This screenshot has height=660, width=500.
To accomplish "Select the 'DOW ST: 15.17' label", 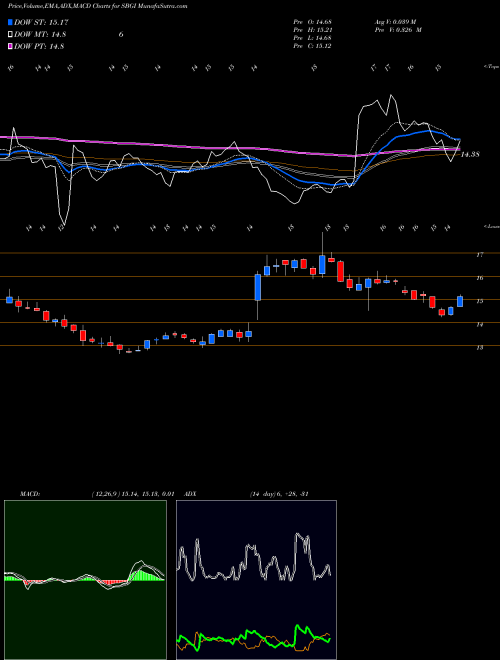I will [x=41, y=22].
